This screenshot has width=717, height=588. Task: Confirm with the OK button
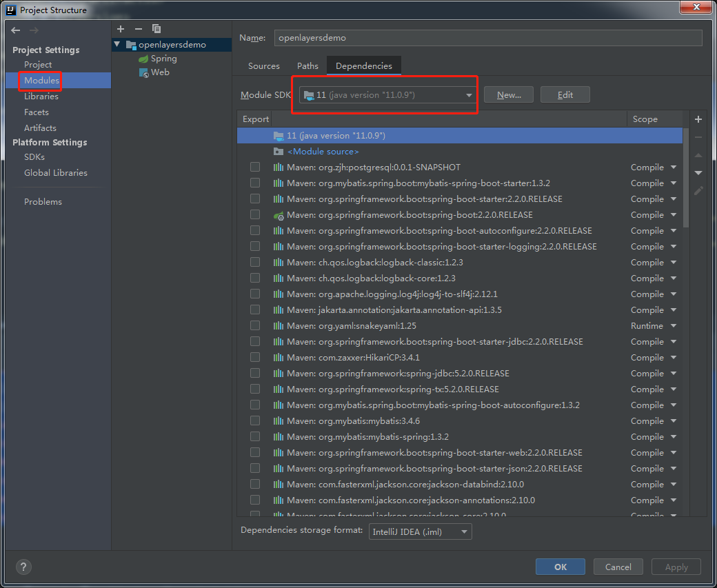560,567
